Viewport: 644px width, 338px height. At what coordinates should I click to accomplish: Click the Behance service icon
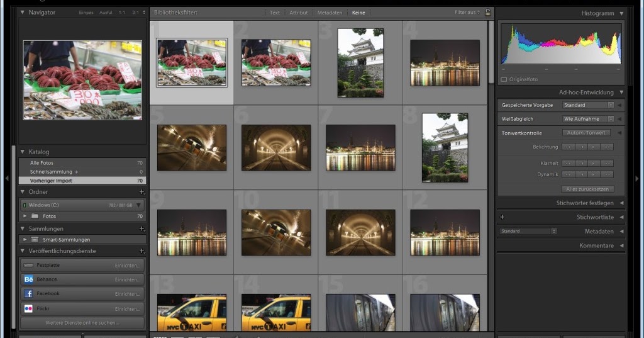pyautogui.click(x=28, y=279)
